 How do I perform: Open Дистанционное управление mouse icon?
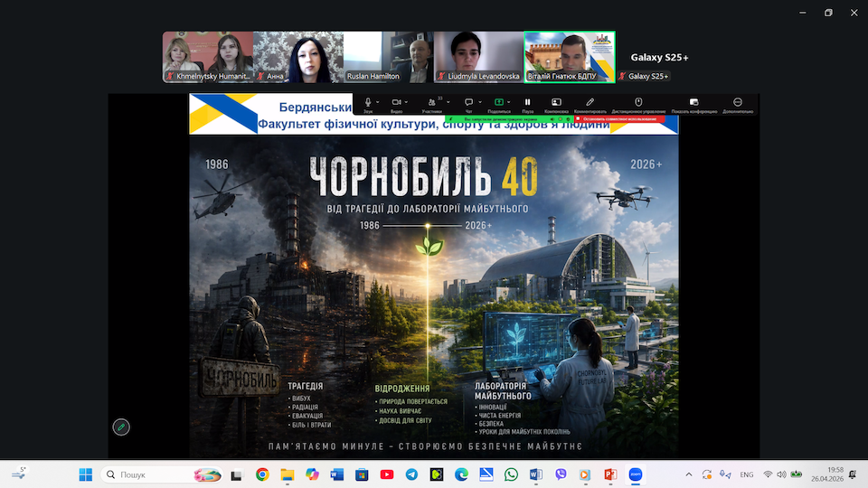[x=638, y=102]
